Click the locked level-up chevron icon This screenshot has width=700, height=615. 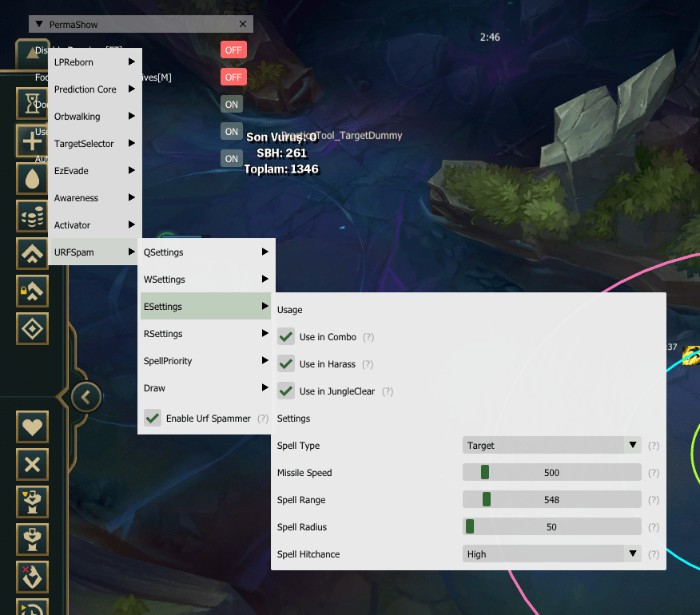(32, 292)
